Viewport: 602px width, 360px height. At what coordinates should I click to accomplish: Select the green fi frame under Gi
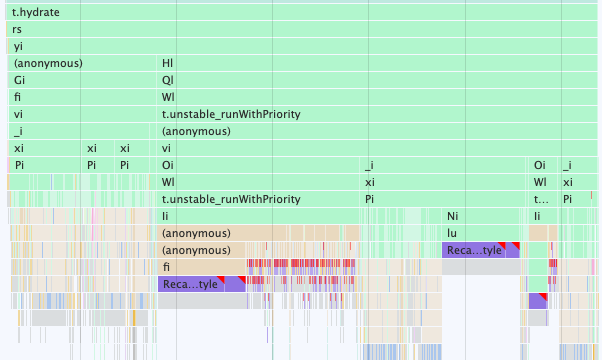82,97
